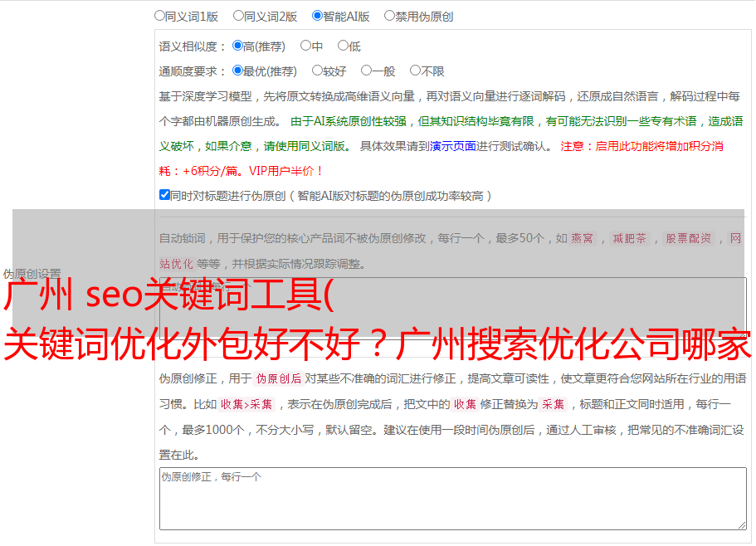Click the 燕窝 example keyword
756x546 pixels.
582,238
